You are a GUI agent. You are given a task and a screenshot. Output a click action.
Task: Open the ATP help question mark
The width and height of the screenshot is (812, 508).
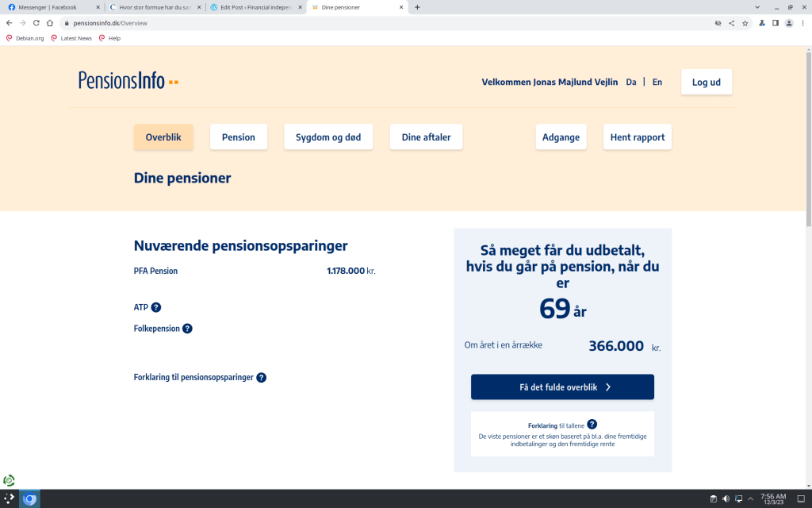pos(156,308)
